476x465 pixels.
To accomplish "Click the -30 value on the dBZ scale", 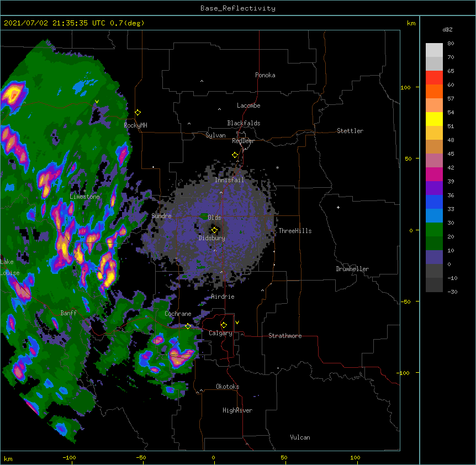I will 452,292.
